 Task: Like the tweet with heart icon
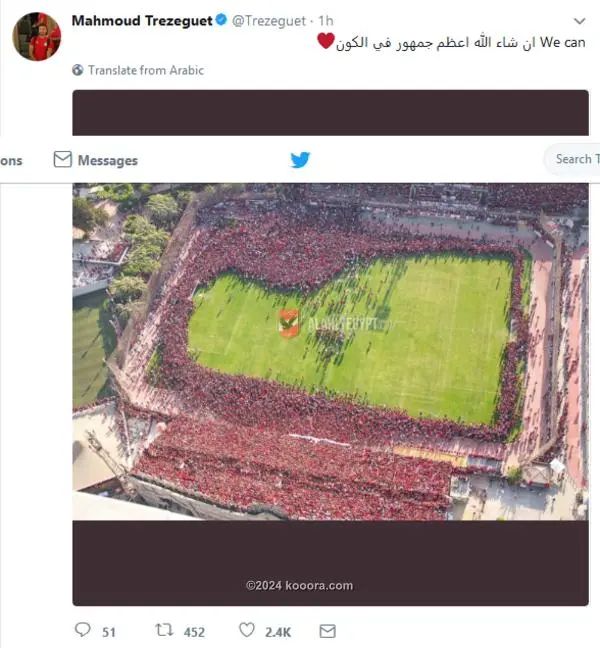tap(247, 630)
